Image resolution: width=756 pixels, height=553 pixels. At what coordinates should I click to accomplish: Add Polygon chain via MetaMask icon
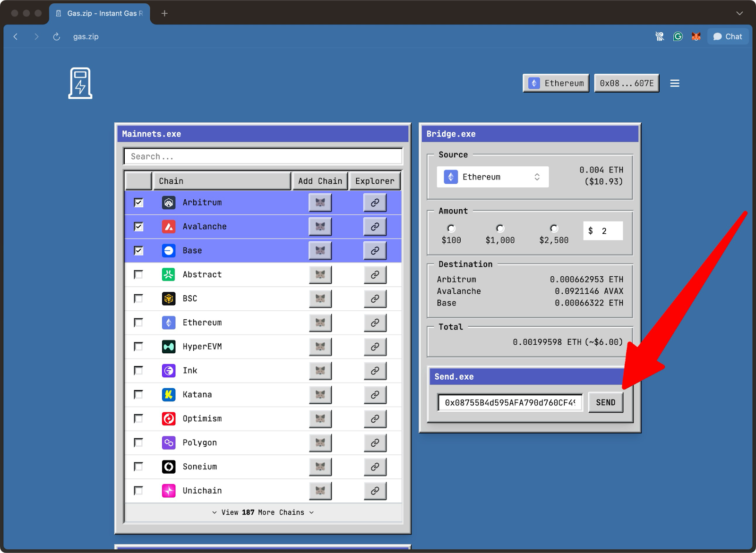(x=320, y=443)
